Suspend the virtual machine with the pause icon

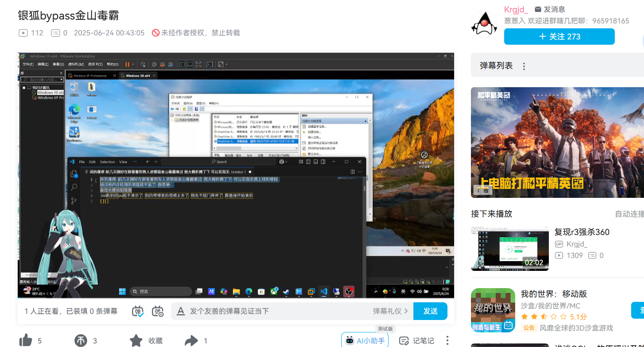pos(127,64)
